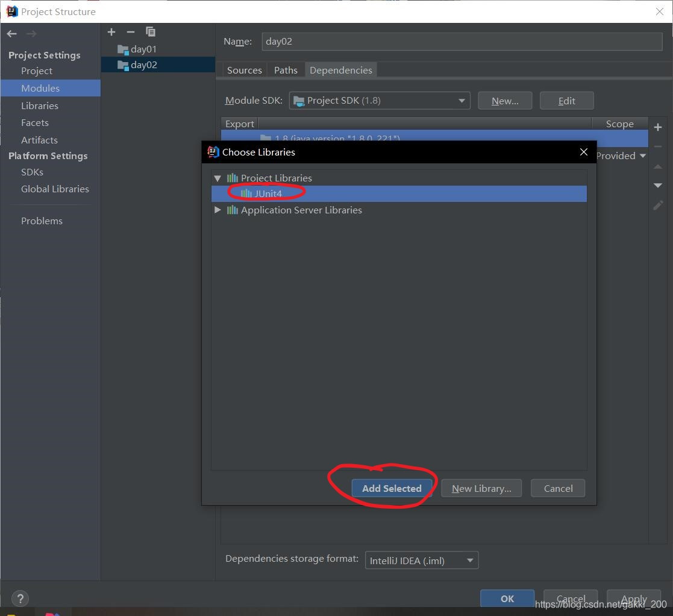
Task: Expand the Application Server Libraries node
Action: pyautogui.click(x=218, y=210)
